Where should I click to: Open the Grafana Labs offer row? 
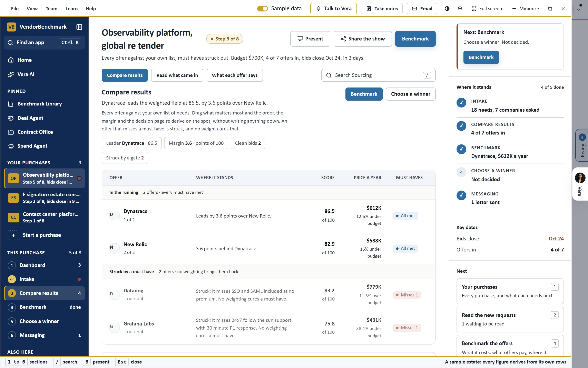click(x=268, y=328)
